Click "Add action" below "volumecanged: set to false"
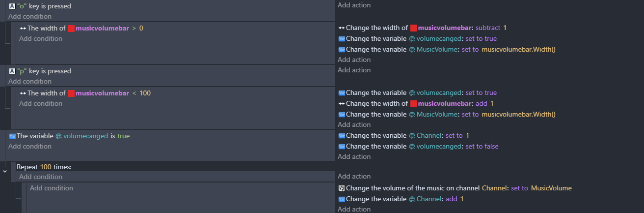This screenshot has height=213, width=644. click(x=354, y=156)
